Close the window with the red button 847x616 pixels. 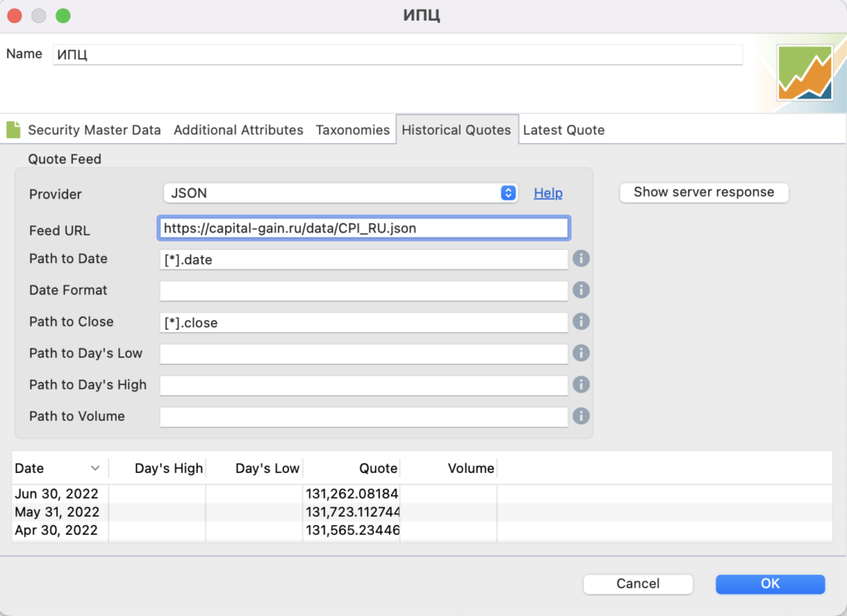(15, 16)
